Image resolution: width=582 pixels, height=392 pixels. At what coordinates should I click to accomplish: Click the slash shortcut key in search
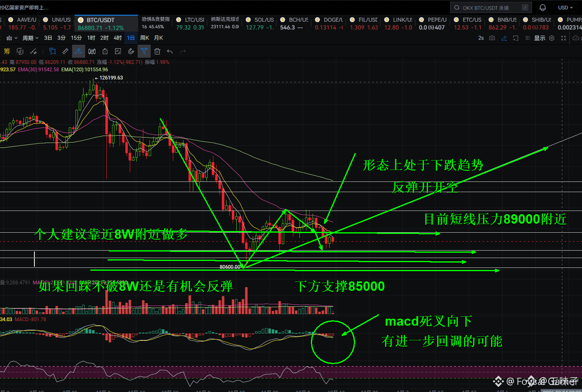coord(525,7)
